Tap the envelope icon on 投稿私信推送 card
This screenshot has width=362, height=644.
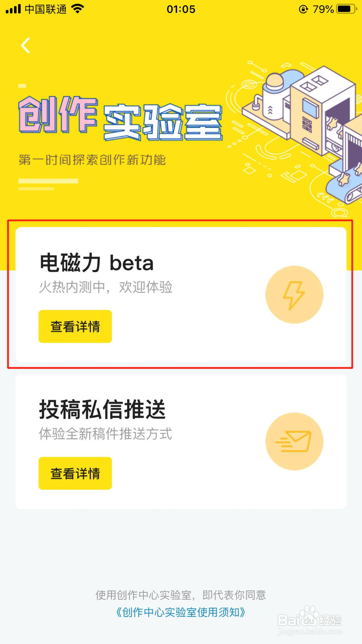[x=294, y=442]
